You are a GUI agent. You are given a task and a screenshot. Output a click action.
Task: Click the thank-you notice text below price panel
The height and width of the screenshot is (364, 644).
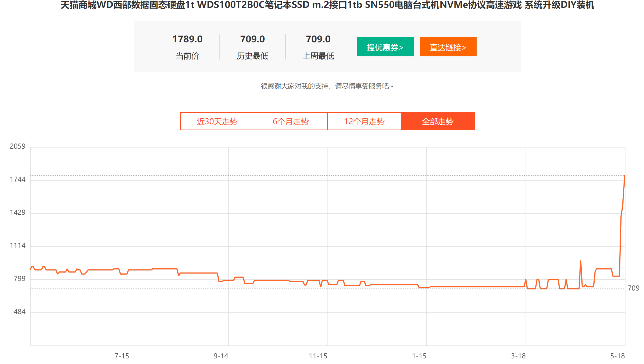point(327,86)
